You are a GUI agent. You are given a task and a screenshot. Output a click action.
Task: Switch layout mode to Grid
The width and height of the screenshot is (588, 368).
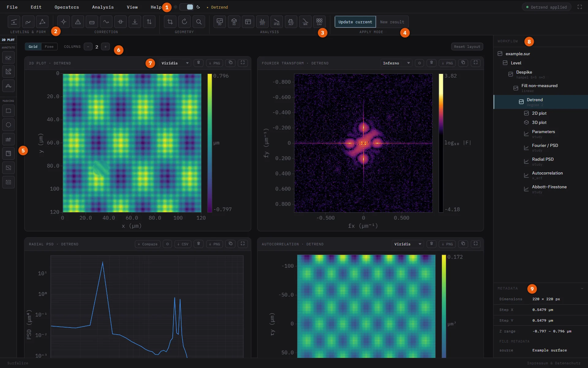coord(33,47)
